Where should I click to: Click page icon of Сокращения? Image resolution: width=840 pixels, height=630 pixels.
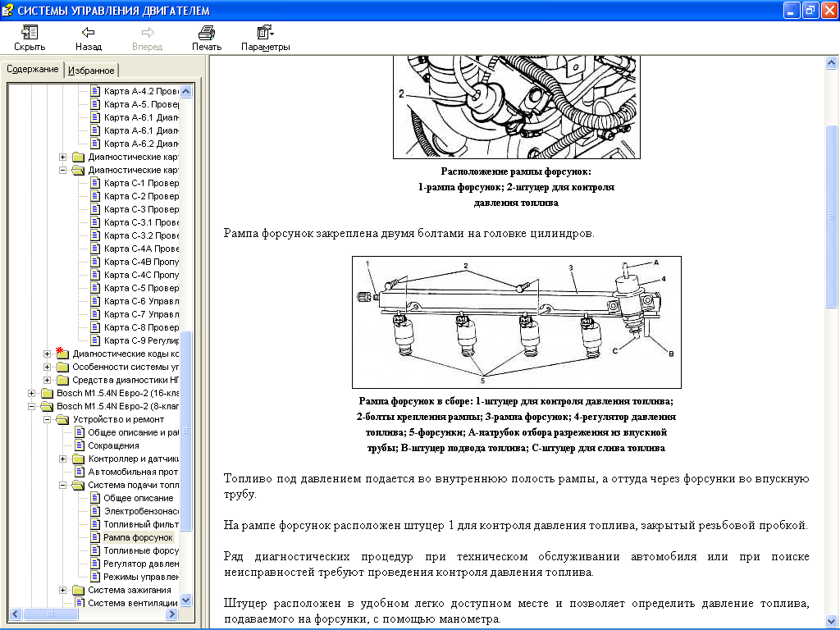[80, 445]
